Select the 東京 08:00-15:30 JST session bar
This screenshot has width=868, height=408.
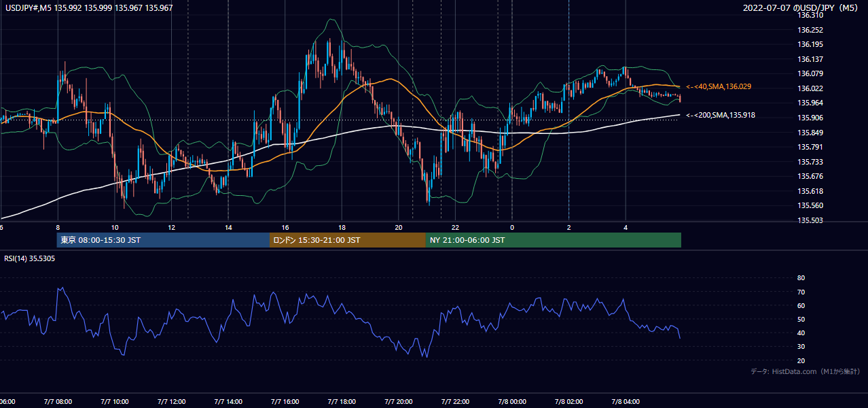[164, 240]
